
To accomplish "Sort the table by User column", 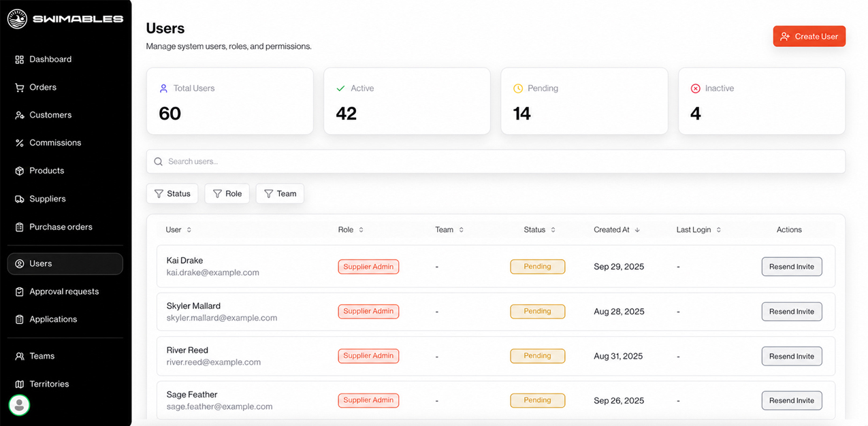I will pyautogui.click(x=178, y=230).
